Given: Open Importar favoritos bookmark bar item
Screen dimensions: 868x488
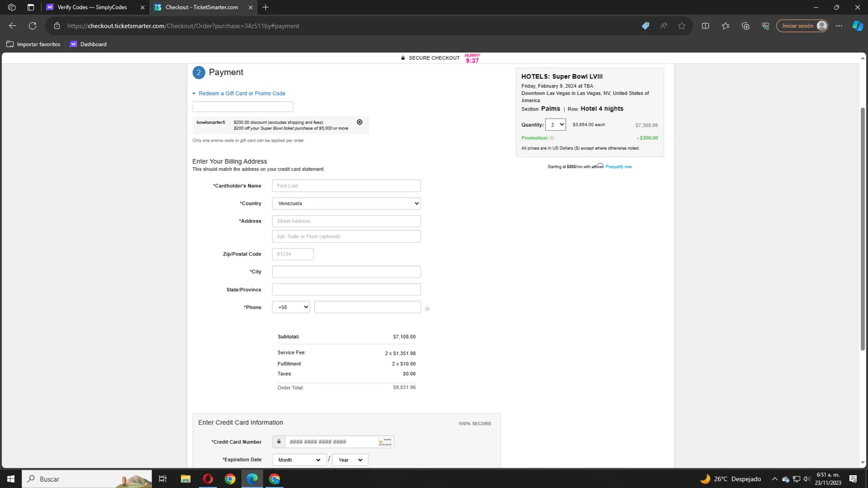Looking at the screenshot, I should click(33, 45).
